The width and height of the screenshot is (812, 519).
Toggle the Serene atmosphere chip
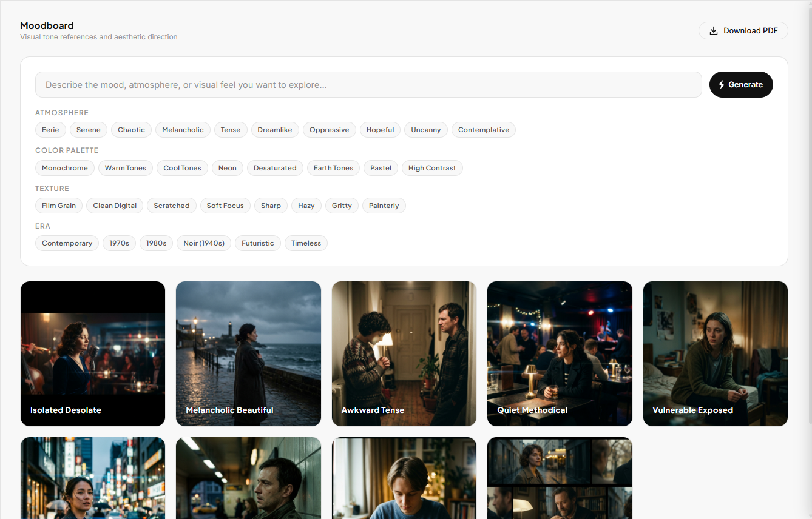click(x=89, y=130)
